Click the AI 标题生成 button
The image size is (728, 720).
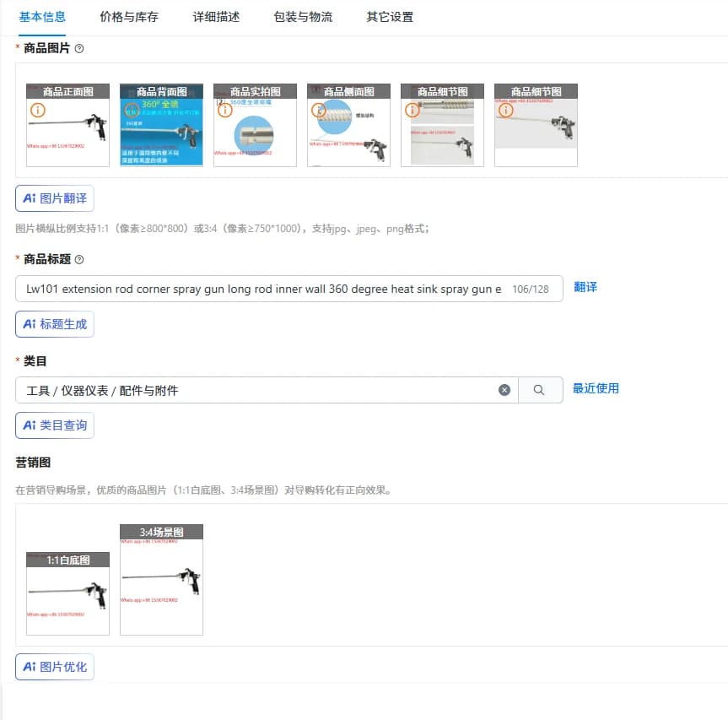tap(55, 324)
